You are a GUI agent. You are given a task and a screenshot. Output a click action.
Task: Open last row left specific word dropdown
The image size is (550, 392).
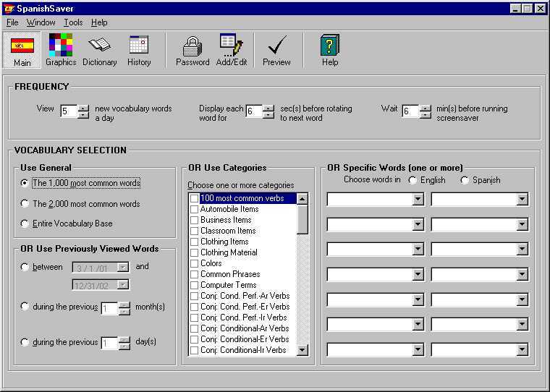[418, 349]
